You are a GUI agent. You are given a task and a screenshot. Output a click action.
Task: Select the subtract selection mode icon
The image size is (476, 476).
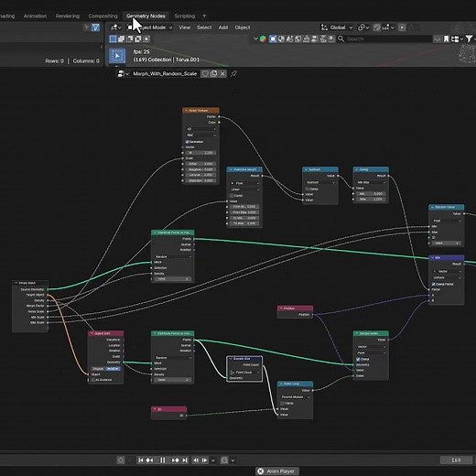130,38
